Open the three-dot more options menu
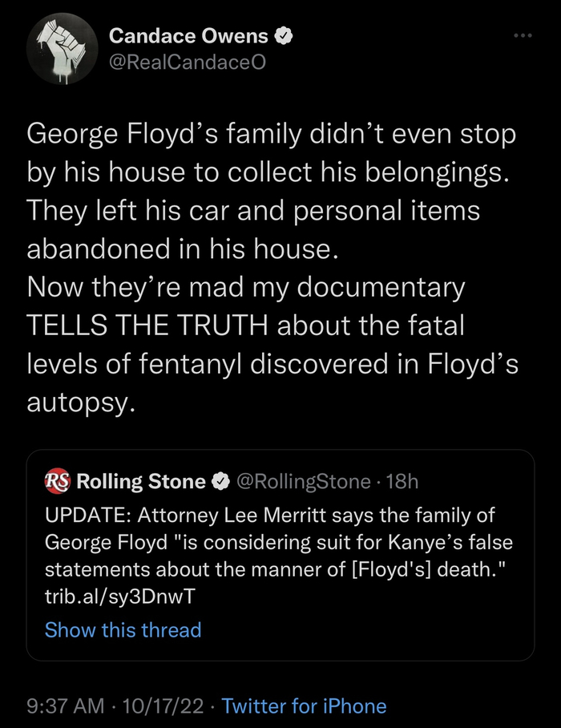Viewport: 561px width, 728px height. tap(523, 36)
